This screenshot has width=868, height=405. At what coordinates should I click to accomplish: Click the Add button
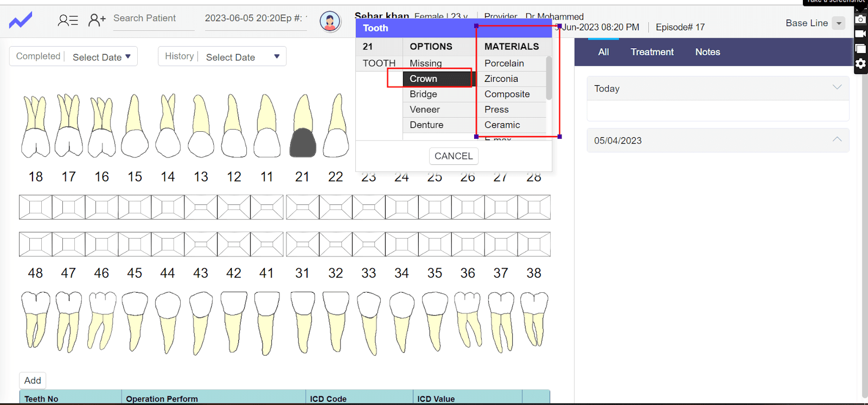click(x=33, y=381)
